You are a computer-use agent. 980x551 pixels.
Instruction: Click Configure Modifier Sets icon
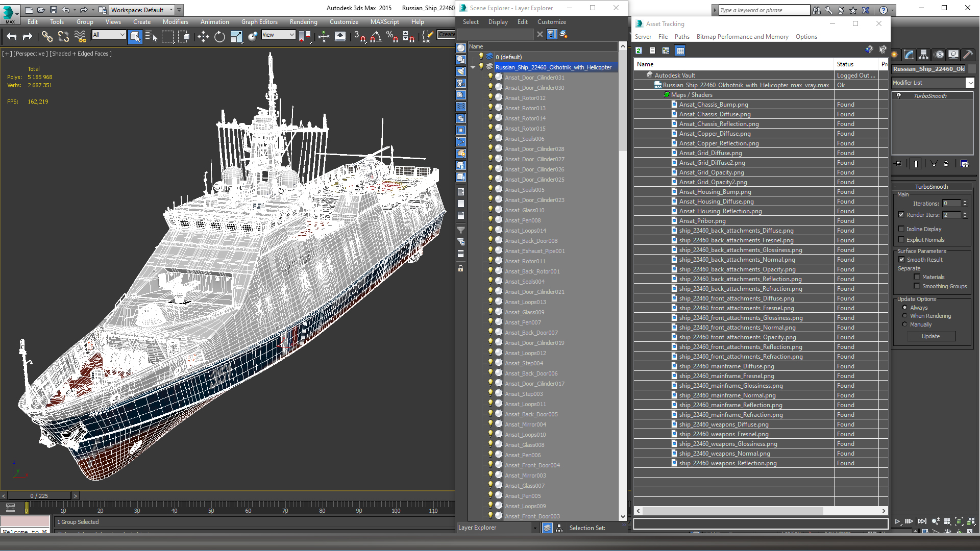coord(964,164)
